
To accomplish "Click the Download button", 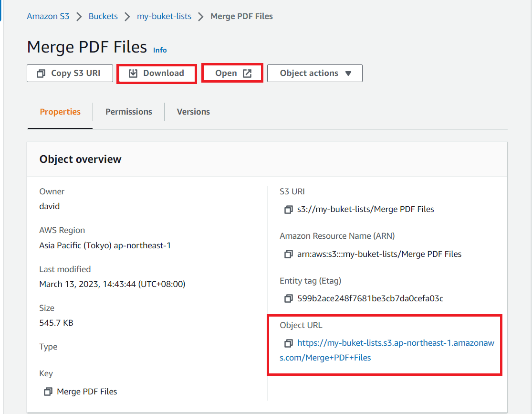I will [x=156, y=73].
